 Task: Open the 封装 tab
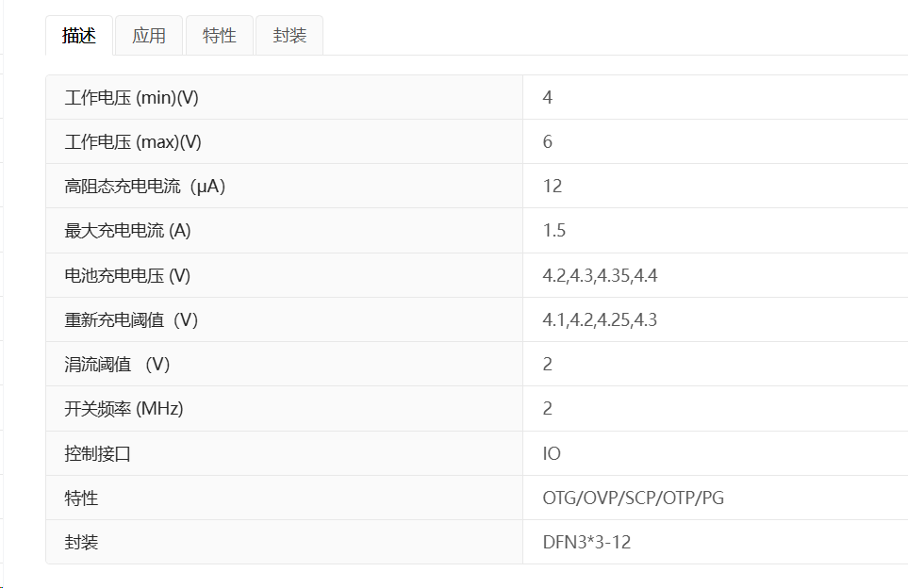pos(289,35)
